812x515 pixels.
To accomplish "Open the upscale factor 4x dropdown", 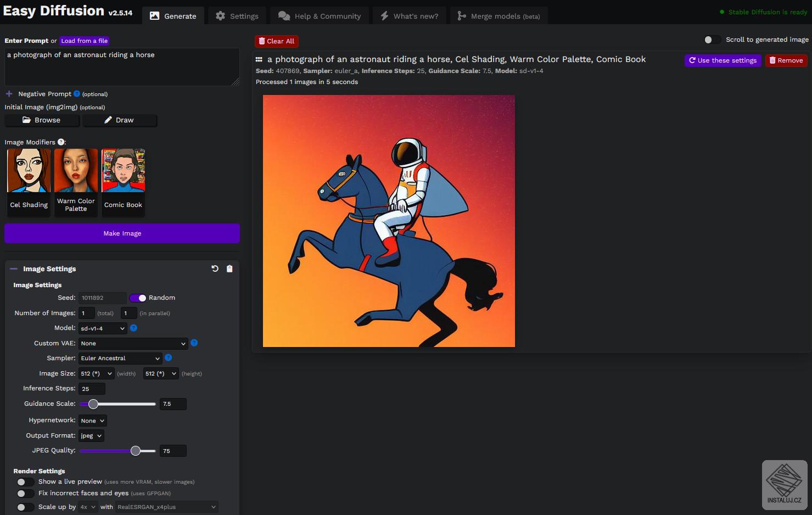I will click(x=88, y=507).
